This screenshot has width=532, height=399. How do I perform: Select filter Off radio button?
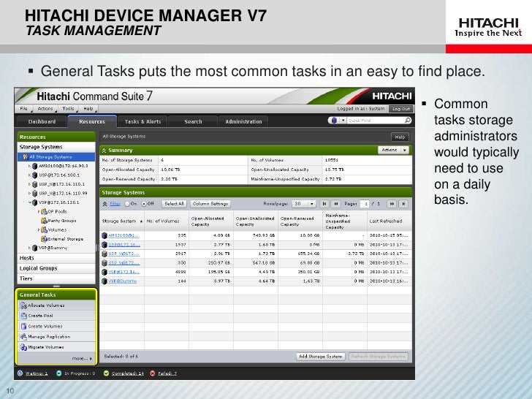[144, 204]
